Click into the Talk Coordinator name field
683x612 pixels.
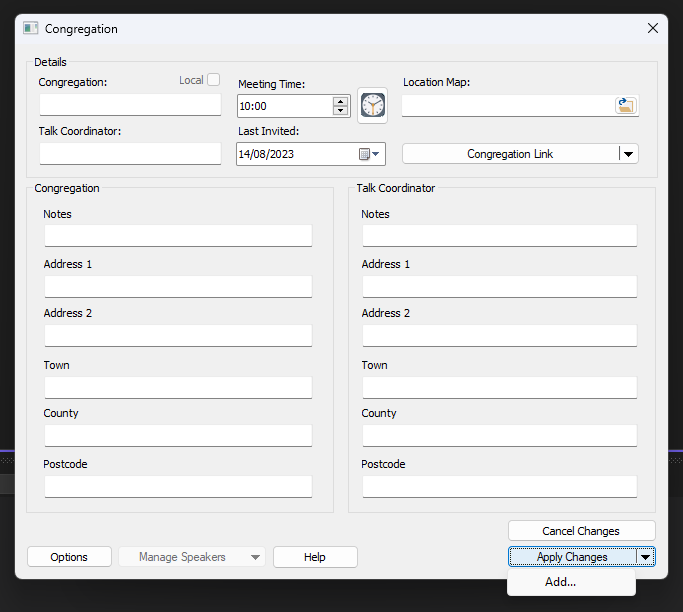point(130,154)
